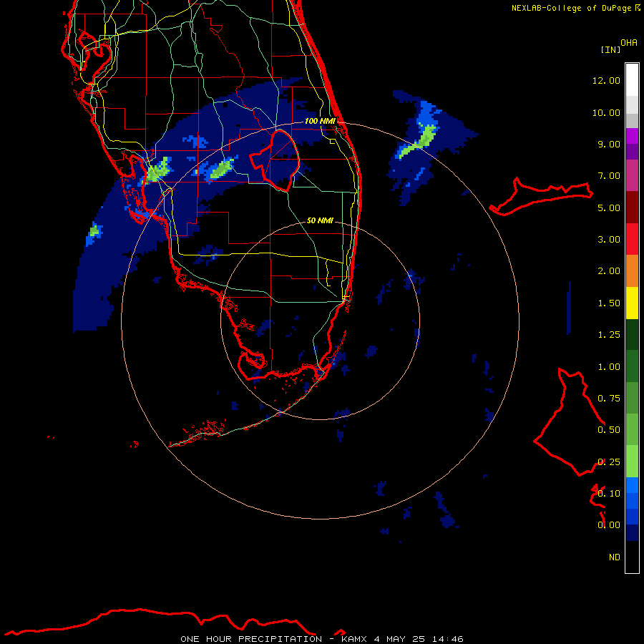Click the [IN] units label
Screen dimensions: 644x644
point(610,49)
